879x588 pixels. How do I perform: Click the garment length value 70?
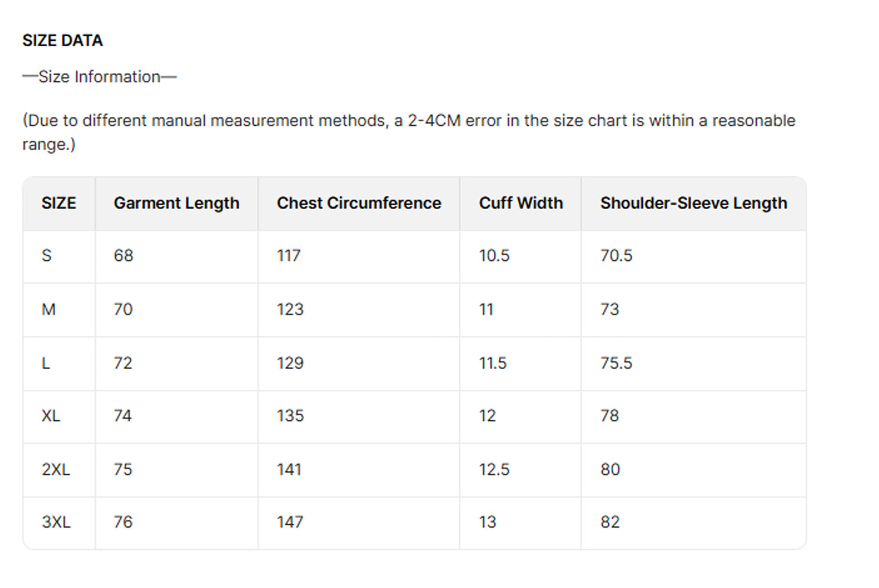point(123,310)
